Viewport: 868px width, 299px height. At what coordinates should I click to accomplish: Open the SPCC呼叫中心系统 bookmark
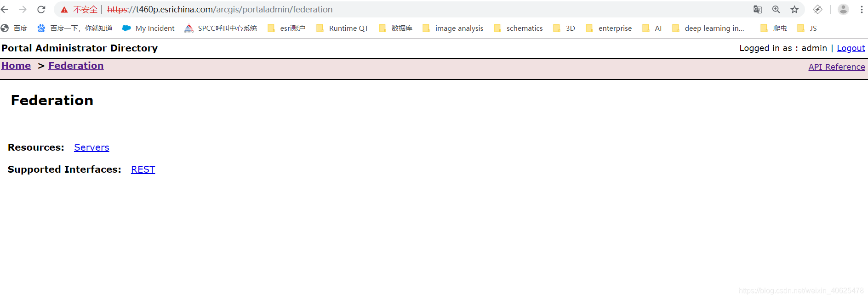[221, 28]
